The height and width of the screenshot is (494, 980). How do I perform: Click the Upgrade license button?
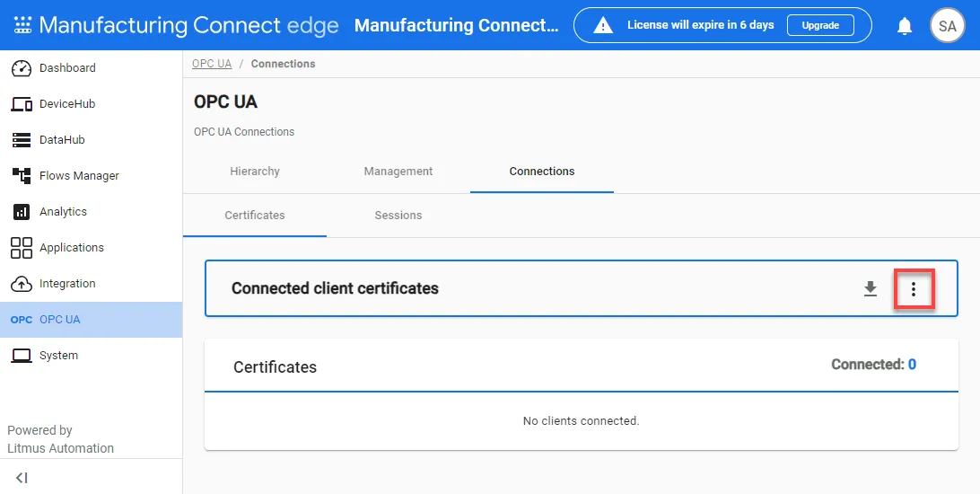820,26
